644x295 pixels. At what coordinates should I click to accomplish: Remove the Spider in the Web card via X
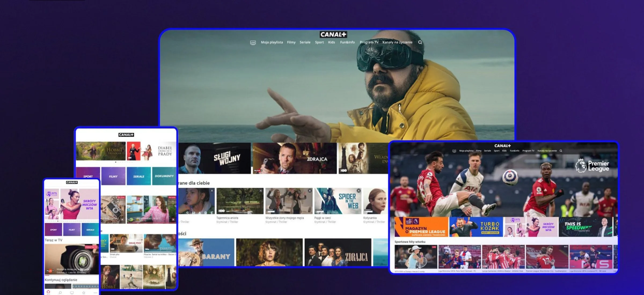(x=358, y=191)
